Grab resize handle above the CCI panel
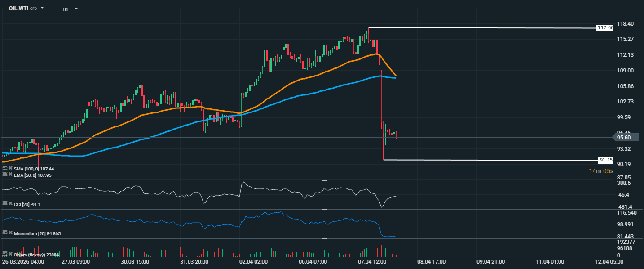 (x=324, y=180)
